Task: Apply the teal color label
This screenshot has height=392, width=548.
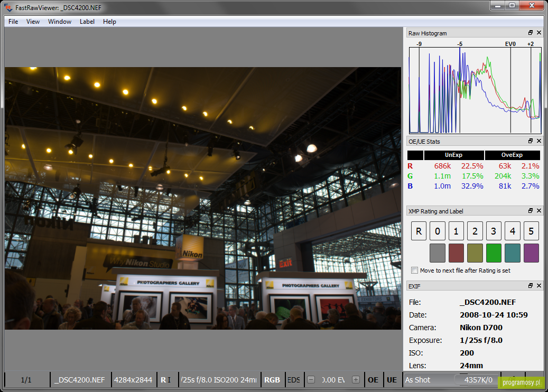Action: click(x=513, y=253)
